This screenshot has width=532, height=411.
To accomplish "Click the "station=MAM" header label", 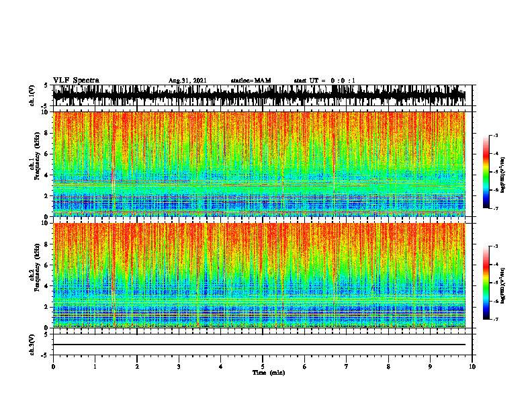I will [251, 81].
